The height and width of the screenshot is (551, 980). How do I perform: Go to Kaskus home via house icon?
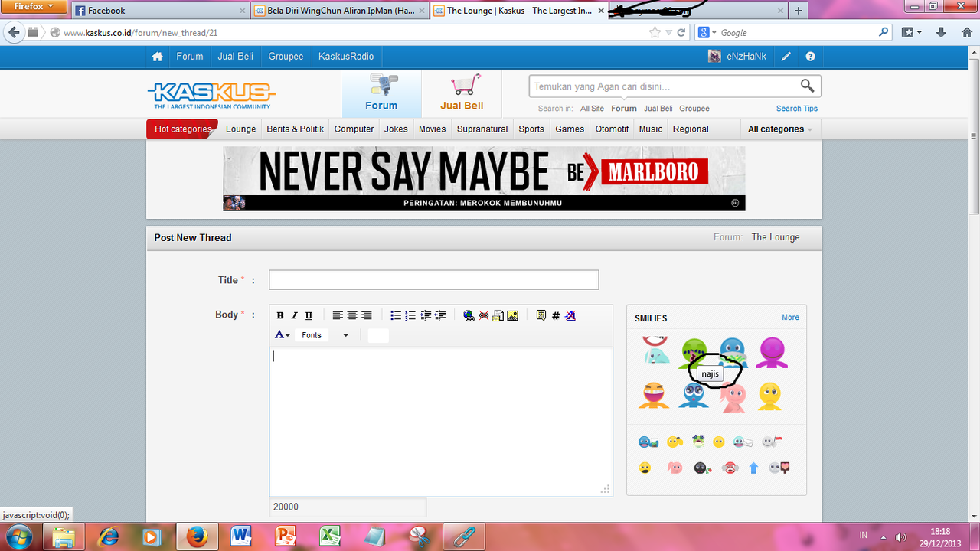tap(157, 57)
